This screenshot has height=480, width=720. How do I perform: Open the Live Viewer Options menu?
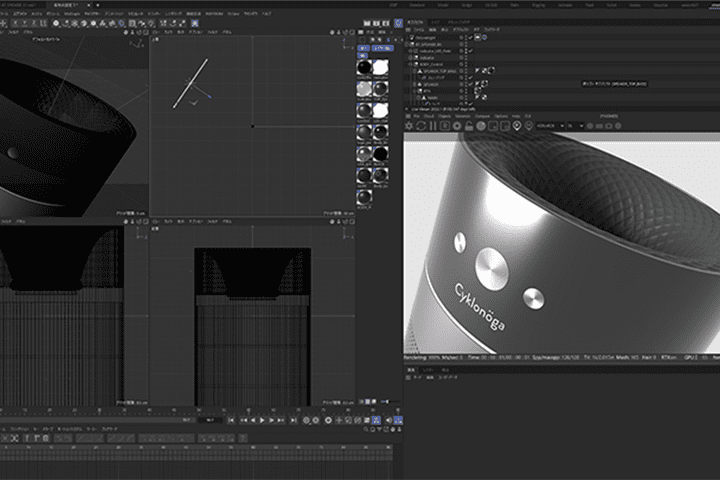point(501,116)
